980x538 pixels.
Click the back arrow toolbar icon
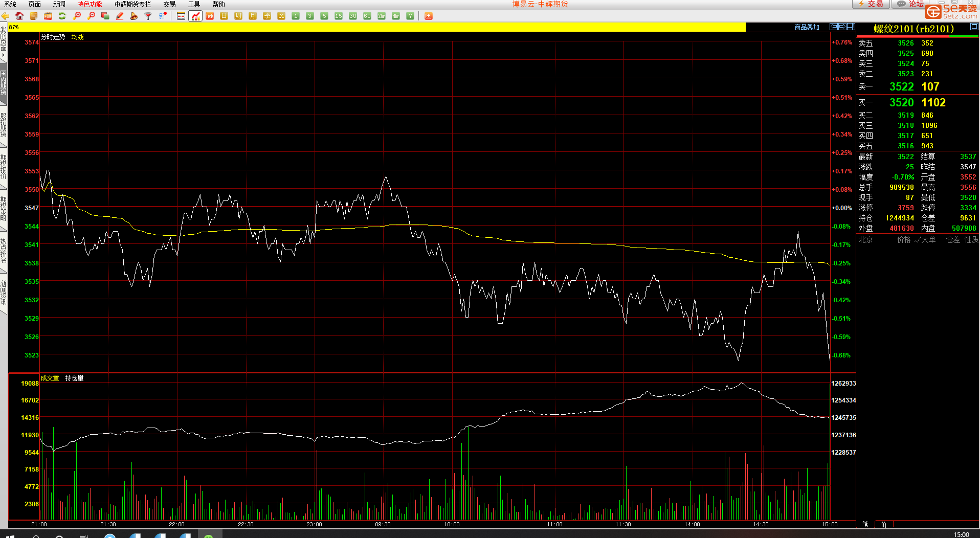click(6, 16)
